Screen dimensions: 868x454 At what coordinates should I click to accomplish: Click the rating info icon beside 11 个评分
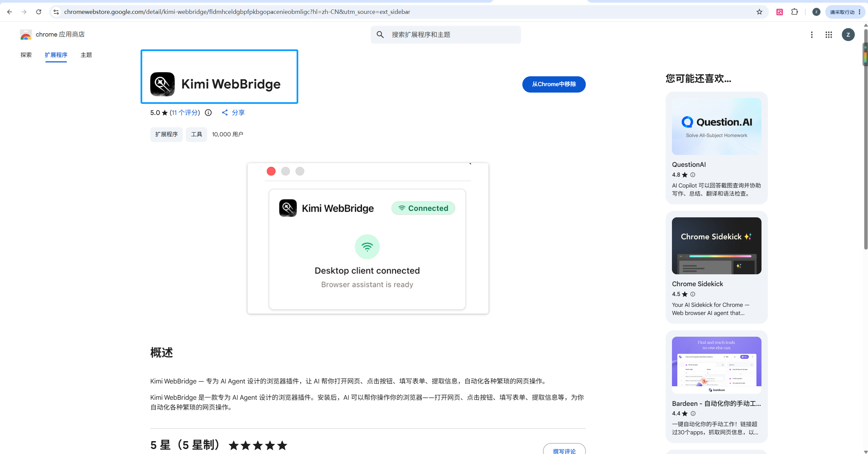pyautogui.click(x=208, y=113)
